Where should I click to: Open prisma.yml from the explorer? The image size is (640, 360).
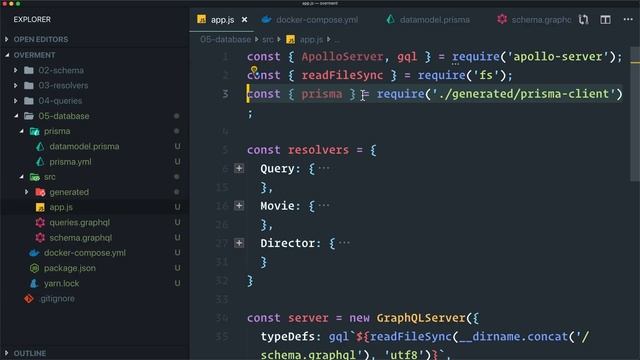(70, 162)
